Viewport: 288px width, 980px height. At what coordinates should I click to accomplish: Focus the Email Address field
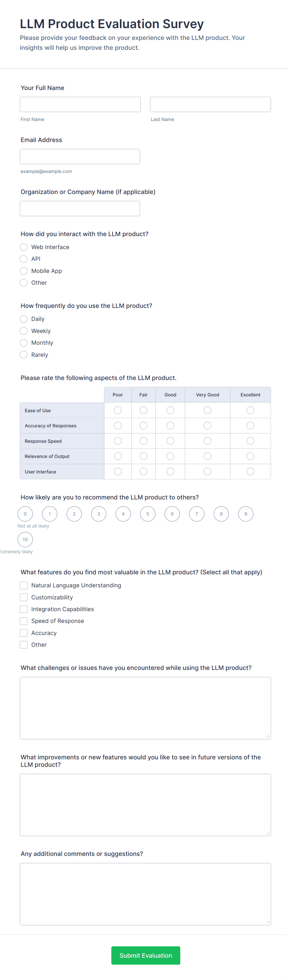coord(80,156)
